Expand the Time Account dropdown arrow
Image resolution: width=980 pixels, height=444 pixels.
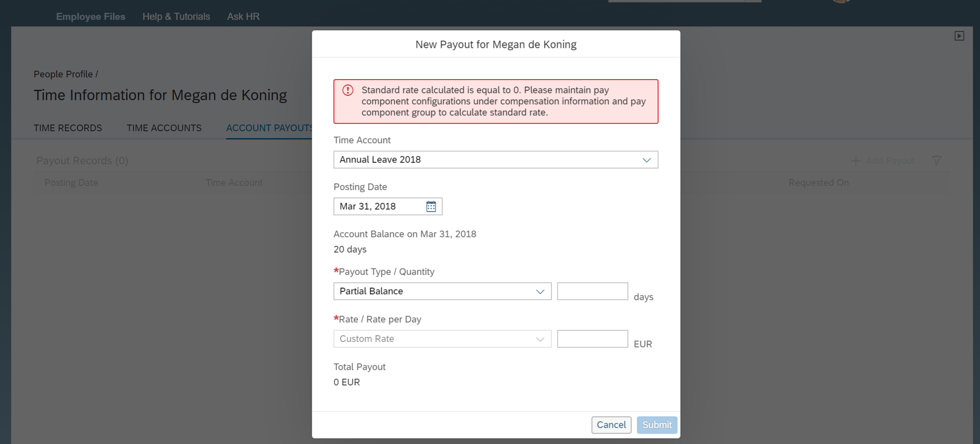click(646, 160)
